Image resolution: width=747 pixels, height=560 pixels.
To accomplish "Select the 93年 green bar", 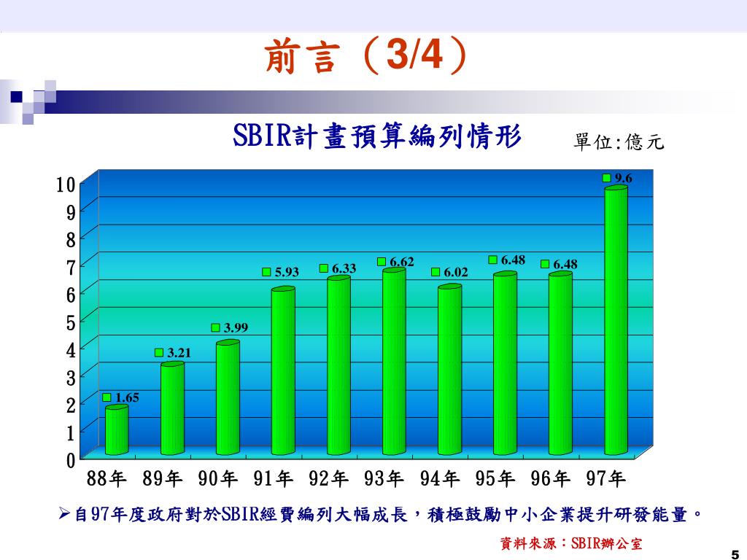I will tap(395, 362).
